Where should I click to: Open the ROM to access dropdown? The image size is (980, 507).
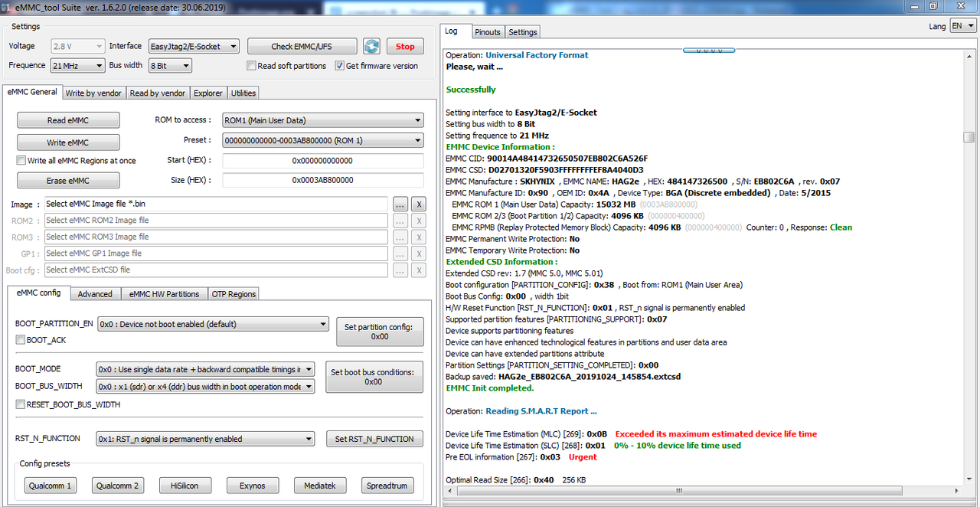coord(322,120)
